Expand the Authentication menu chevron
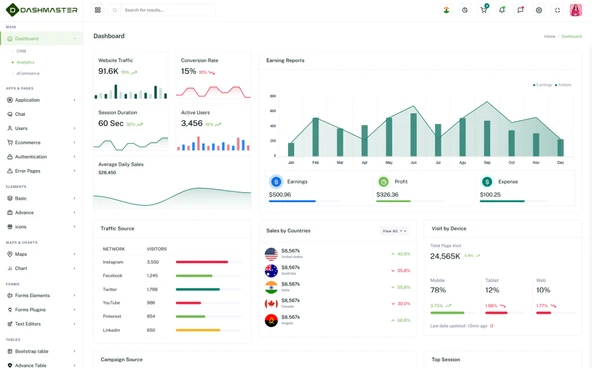 coord(74,157)
